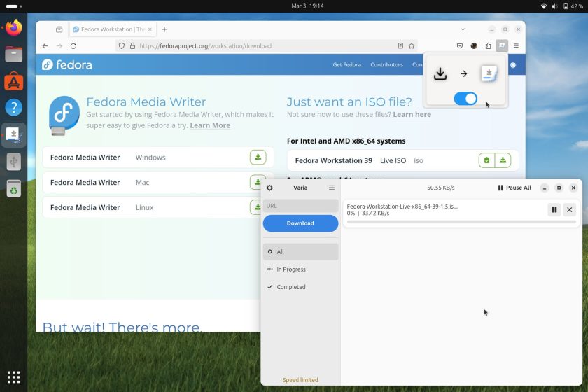588x392 pixels.
Task: Download Fedora Media Writer for Mac
Action: pos(258,182)
